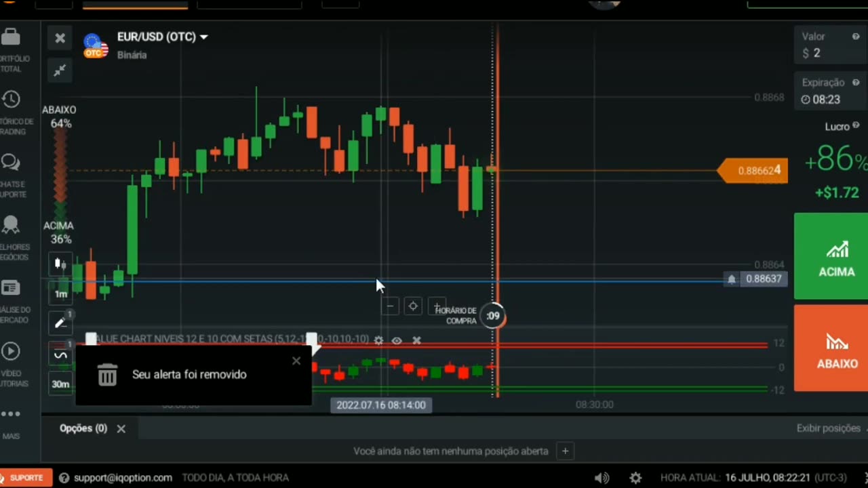Screen dimensions: 868x488
Task: Click the collapse chart arrows icon
Action: (60, 70)
